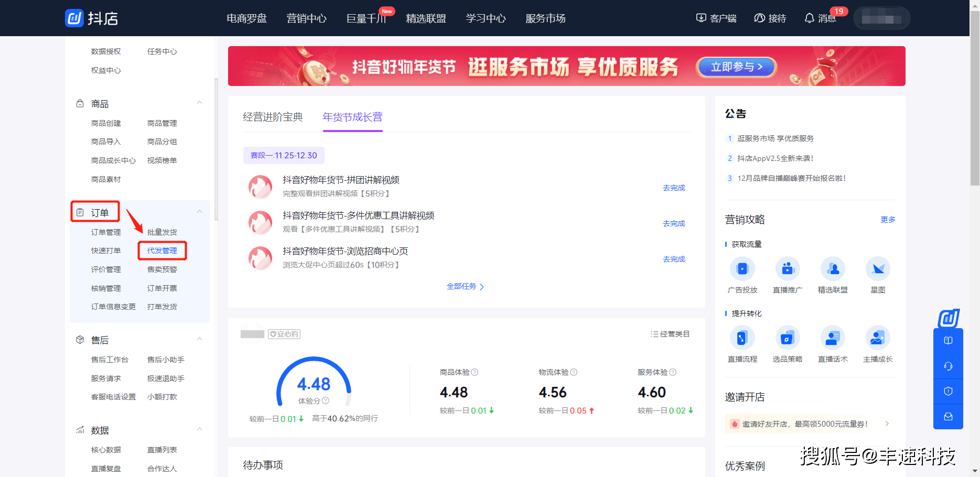This screenshot has height=477, width=980.
Task: Collapse the 数据 sidebar section
Action: [x=199, y=430]
